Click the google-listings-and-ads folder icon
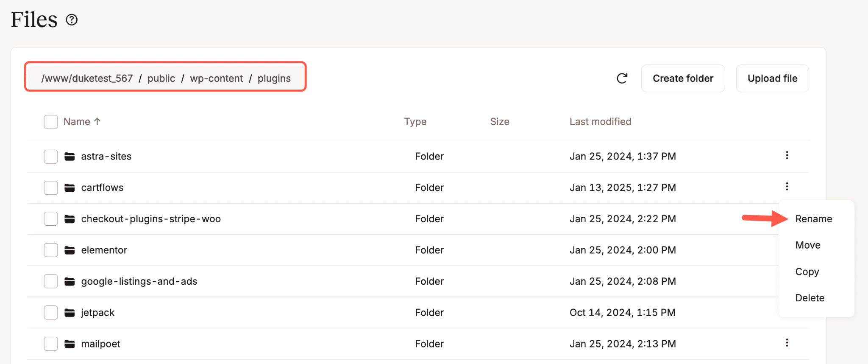 pos(70,281)
